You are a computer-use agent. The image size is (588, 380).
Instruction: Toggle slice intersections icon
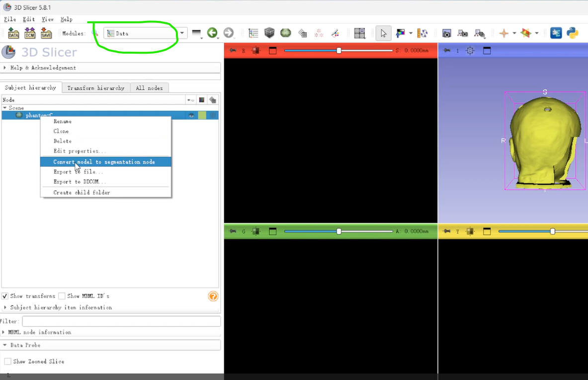(x=526, y=33)
